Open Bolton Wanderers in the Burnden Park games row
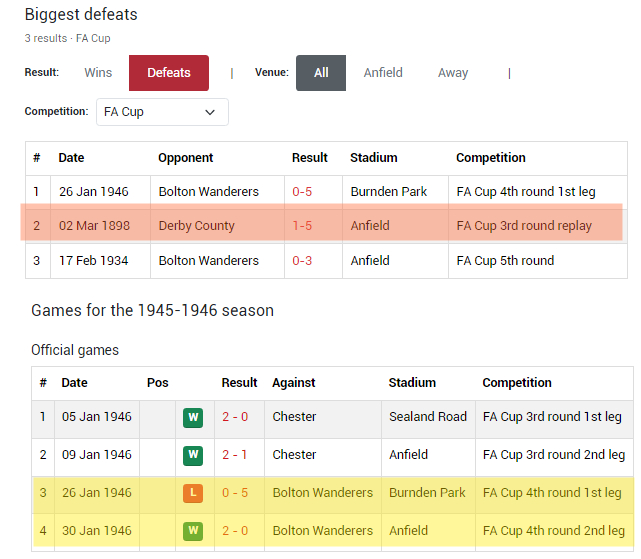Screen dimensions: 641x559 point(323,492)
